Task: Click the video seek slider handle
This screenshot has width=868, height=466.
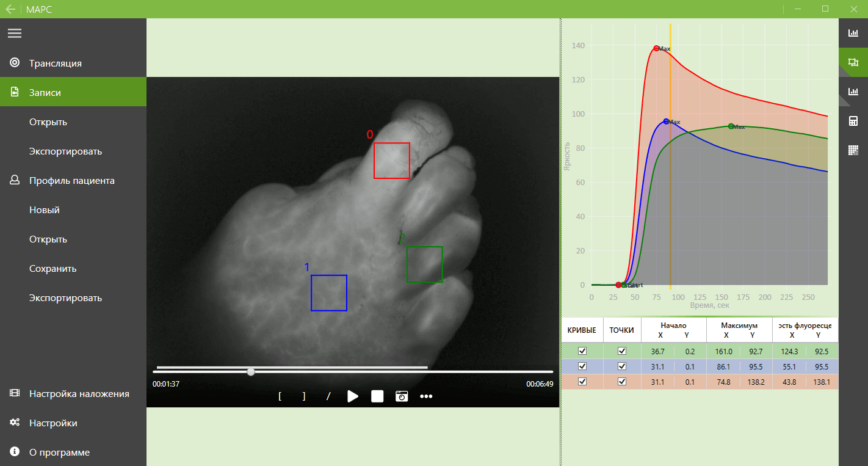Action: 251,371
